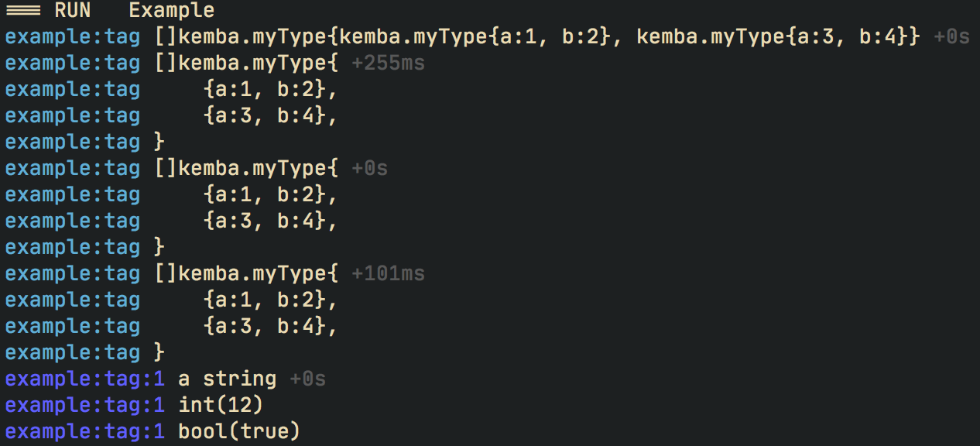Click the purple "example:tag:1" prefix before bool(true)
The image size is (980, 446).
click(x=85, y=431)
